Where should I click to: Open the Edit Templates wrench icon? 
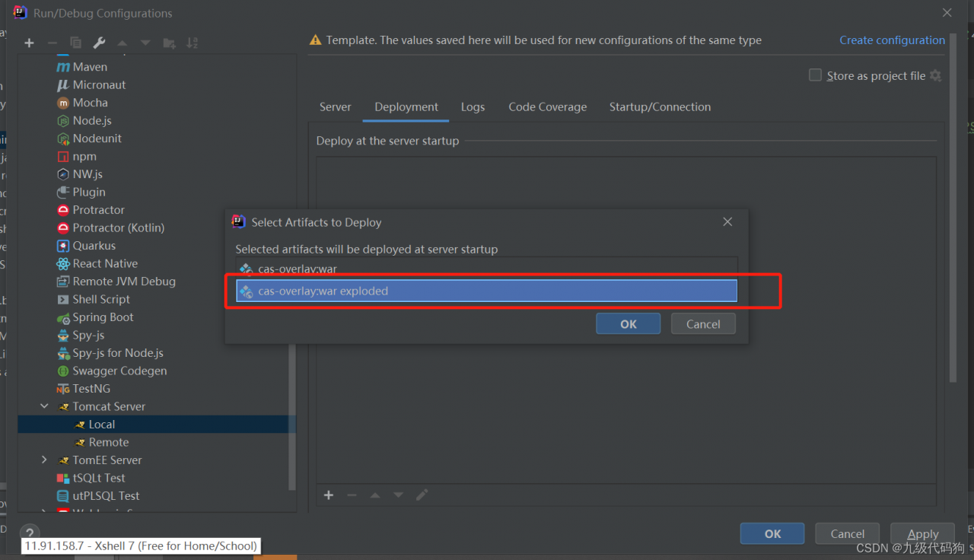pos(99,43)
